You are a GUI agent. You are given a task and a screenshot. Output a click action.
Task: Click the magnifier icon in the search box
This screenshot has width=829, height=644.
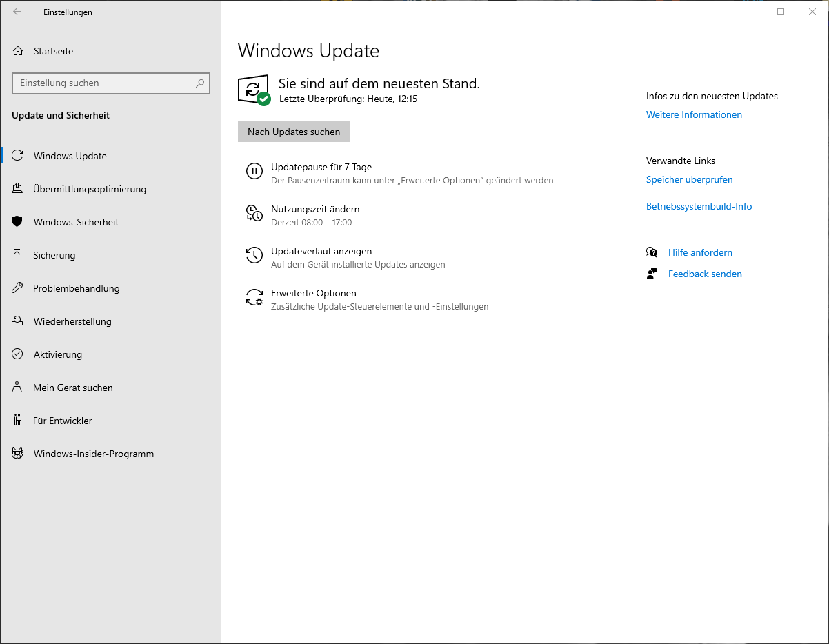pyautogui.click(x=200, y=83)
